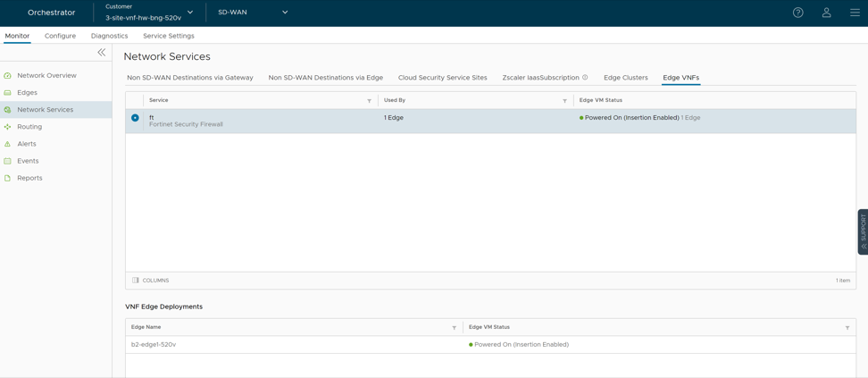Open the Columns chooser
Screen dimensions: 868x378
pyautogui.click(x=150, y=281)
